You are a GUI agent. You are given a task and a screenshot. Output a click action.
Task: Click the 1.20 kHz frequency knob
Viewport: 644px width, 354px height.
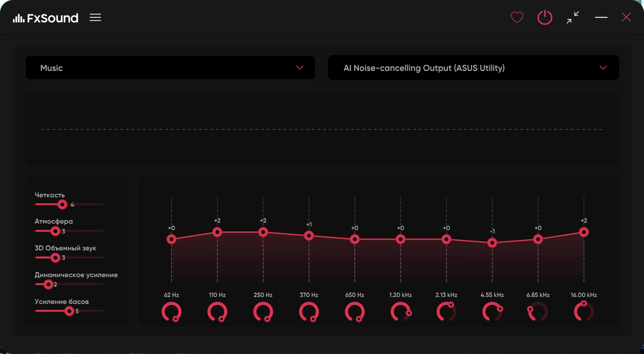click(401, 312)
